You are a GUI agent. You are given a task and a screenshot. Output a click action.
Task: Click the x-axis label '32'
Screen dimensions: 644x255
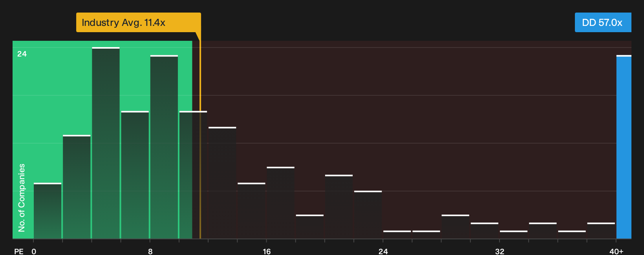click(499, 251)
